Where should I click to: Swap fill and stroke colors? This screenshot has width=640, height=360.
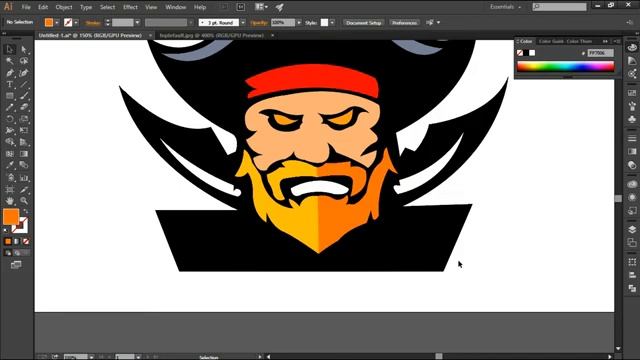26,211
